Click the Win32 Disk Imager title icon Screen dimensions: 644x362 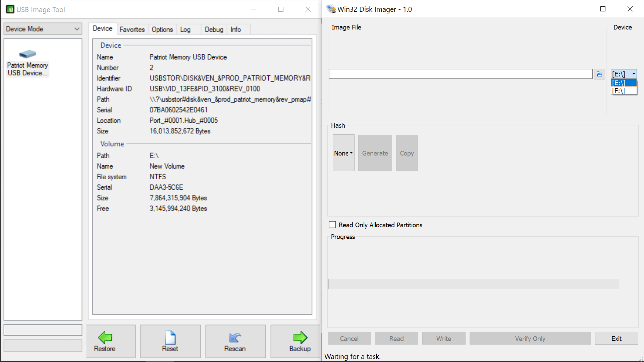[331, 9]
